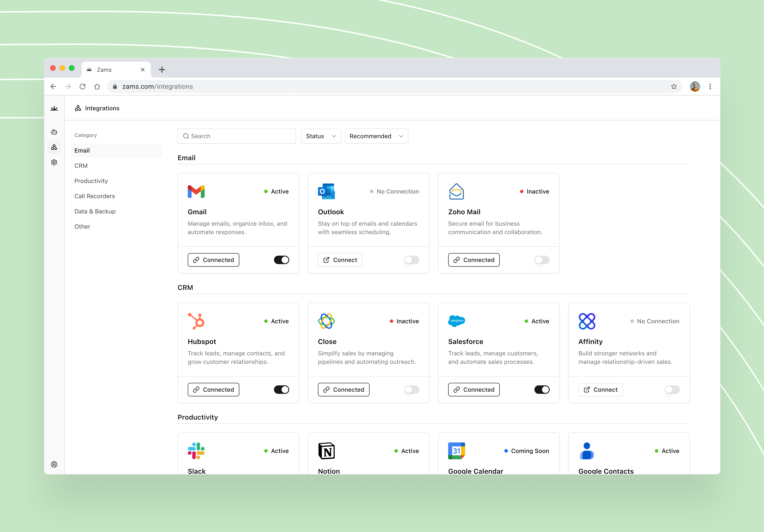Select Call Recorders category

pos(94,196)
